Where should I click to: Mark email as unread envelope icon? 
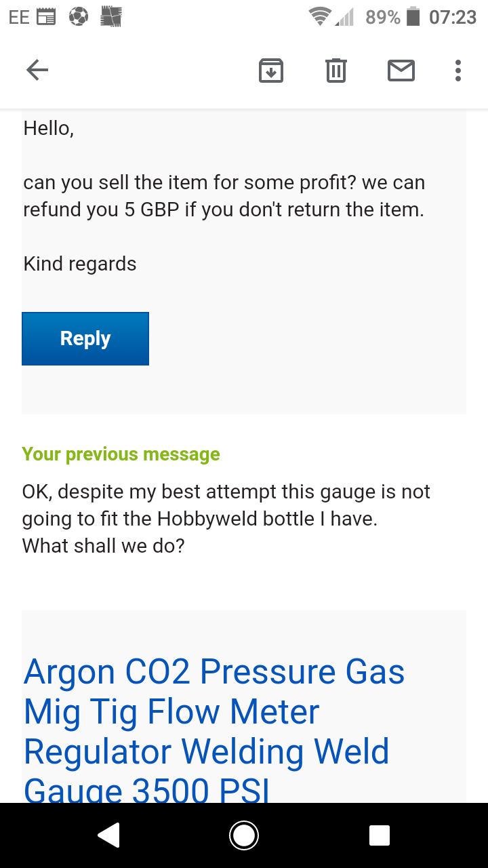pyautogui.click(x=401, y=71)
